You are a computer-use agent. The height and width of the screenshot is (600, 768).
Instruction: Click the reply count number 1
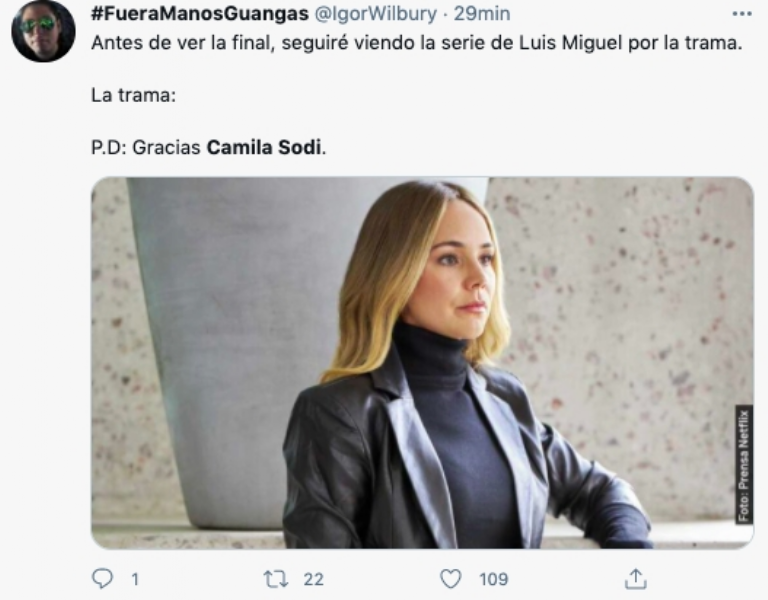135,579
